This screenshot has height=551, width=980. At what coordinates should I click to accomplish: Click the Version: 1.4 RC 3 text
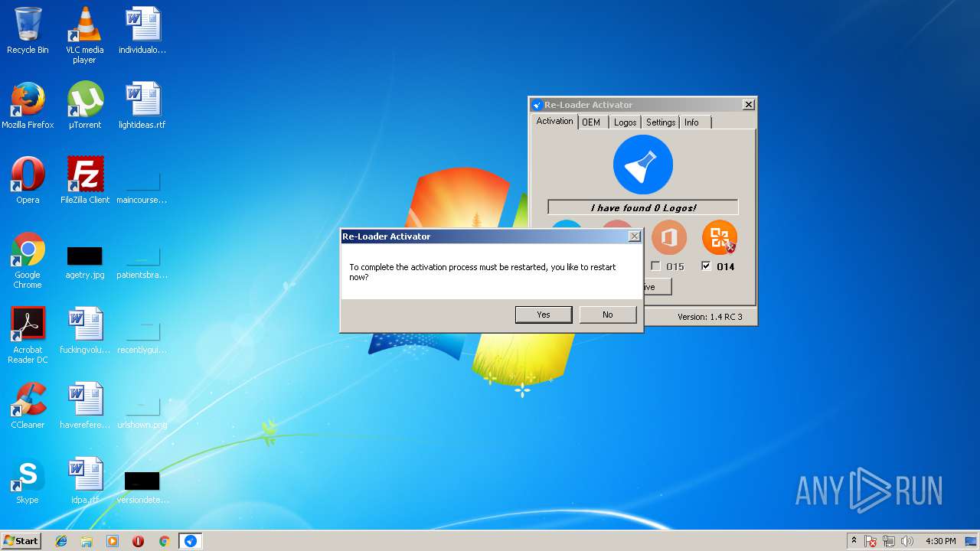tap(710, 317)
